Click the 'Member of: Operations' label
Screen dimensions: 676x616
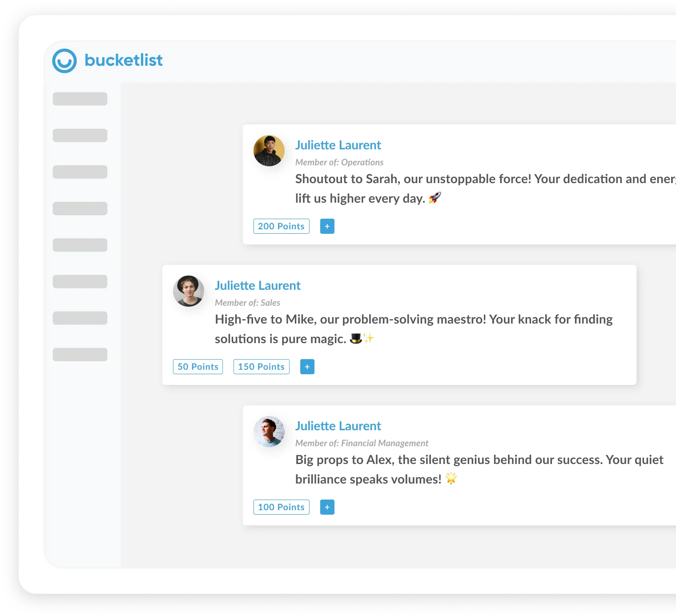point(339,162)
